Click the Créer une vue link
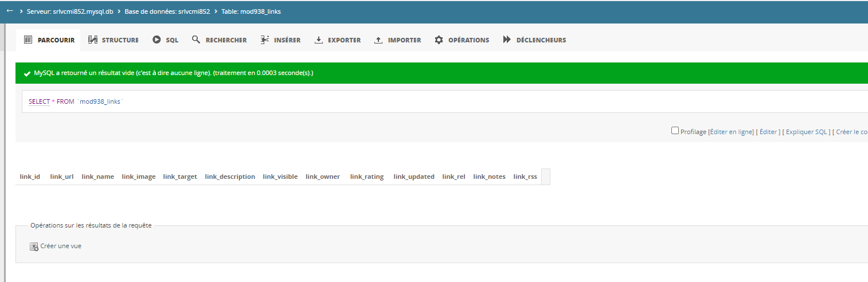Viewport: 868px width, 282px height. 61,246
